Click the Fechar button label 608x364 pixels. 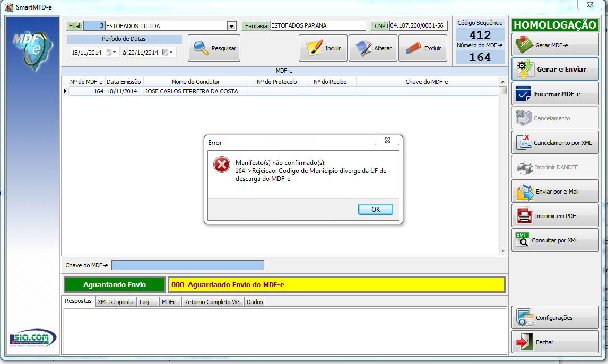pos(544,342)
